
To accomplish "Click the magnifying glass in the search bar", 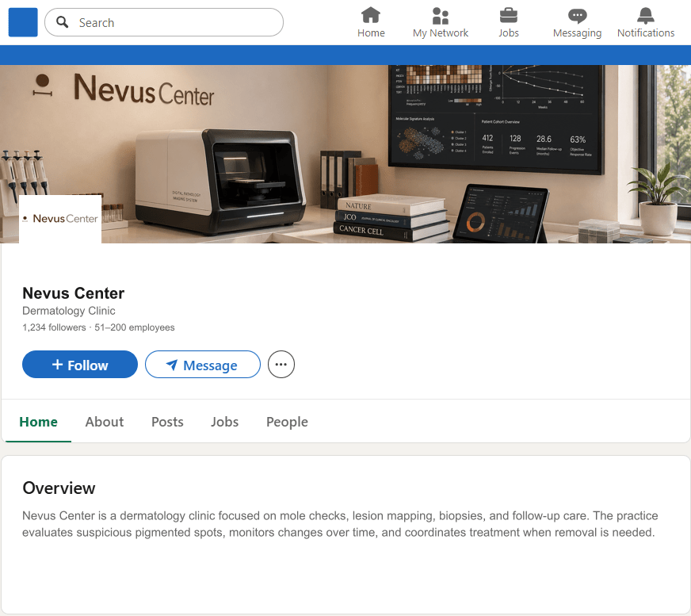I will tap(62, 22).
